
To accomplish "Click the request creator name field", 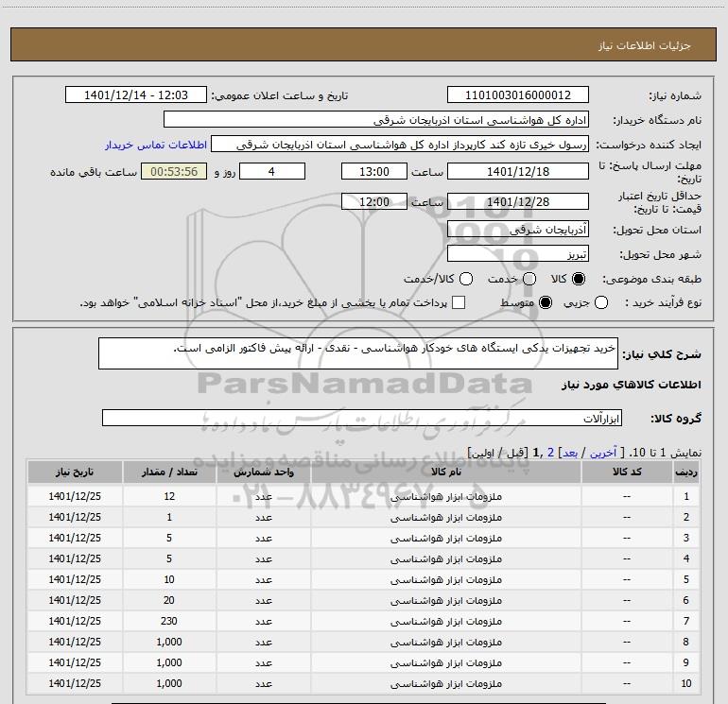I will point(400,145).
